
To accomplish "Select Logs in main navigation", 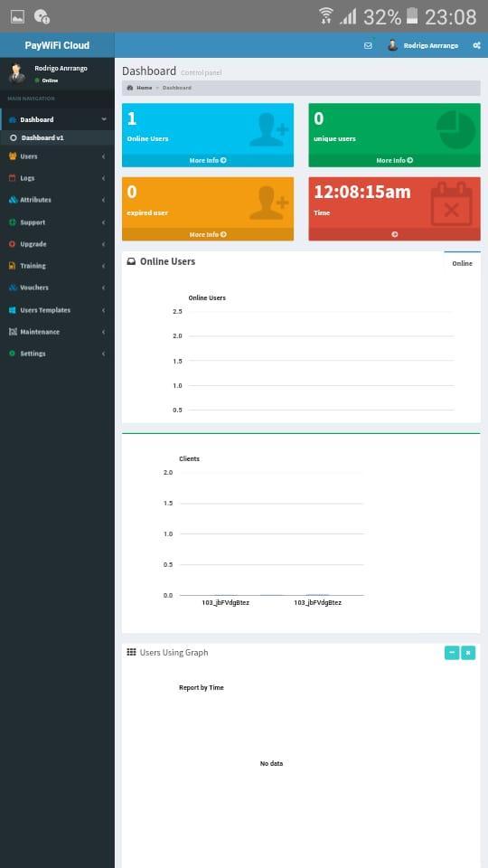I will tap(58, 178).
